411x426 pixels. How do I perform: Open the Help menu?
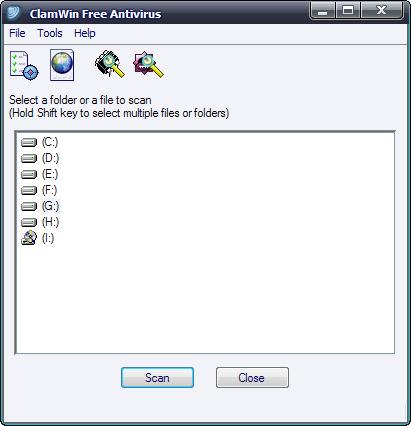pyautogui.click(x=85, y=33)
